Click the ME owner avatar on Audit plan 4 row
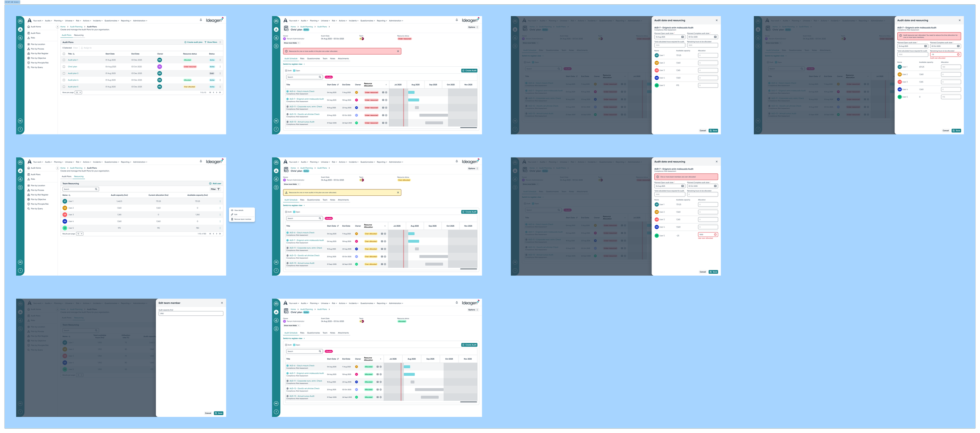Viewport: 980px width, 433px height. [160, 80]
